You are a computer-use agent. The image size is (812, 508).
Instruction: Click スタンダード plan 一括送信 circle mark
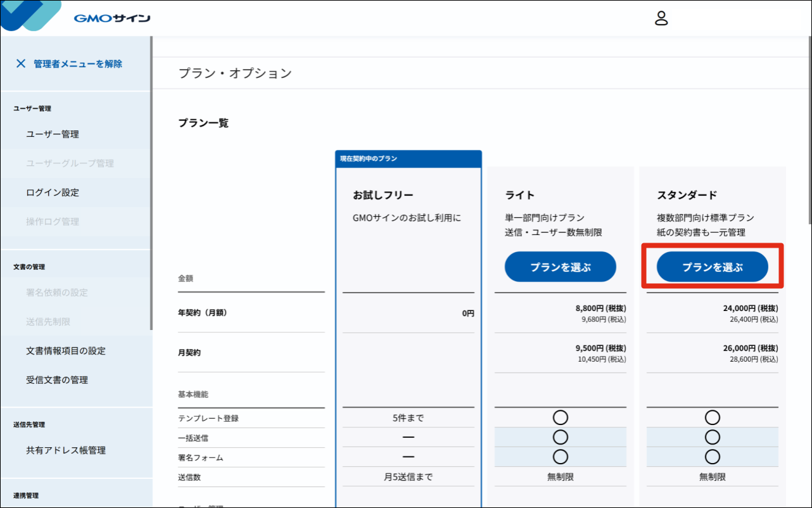712,437
